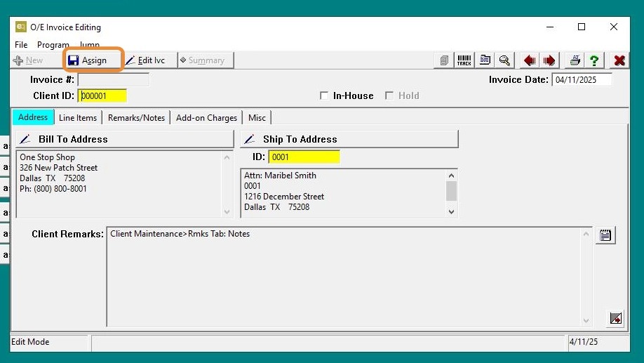The height and width of the screenshot is (363, 644).
Task: Click the printer toolbar icon
Action: point(575,60)
